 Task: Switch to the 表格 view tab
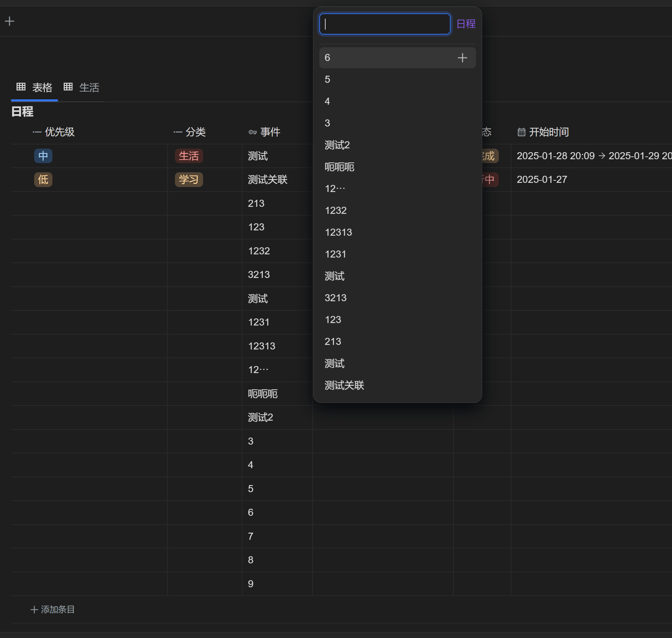(42, 87)
